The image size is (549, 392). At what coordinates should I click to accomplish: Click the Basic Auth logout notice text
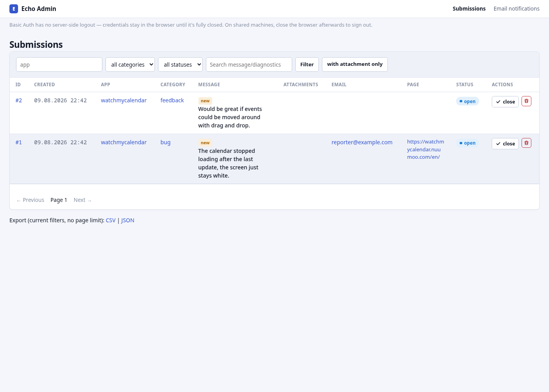(191, 25)
